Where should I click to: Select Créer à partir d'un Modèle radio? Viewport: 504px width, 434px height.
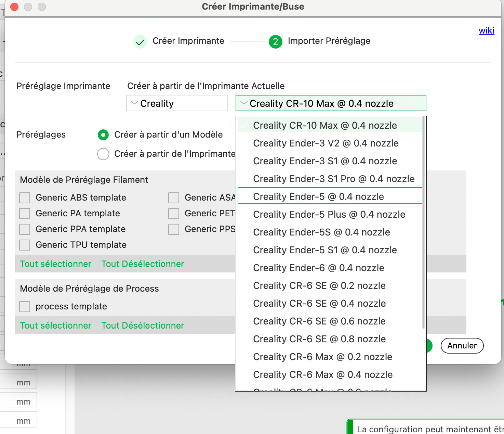[103, 135]
